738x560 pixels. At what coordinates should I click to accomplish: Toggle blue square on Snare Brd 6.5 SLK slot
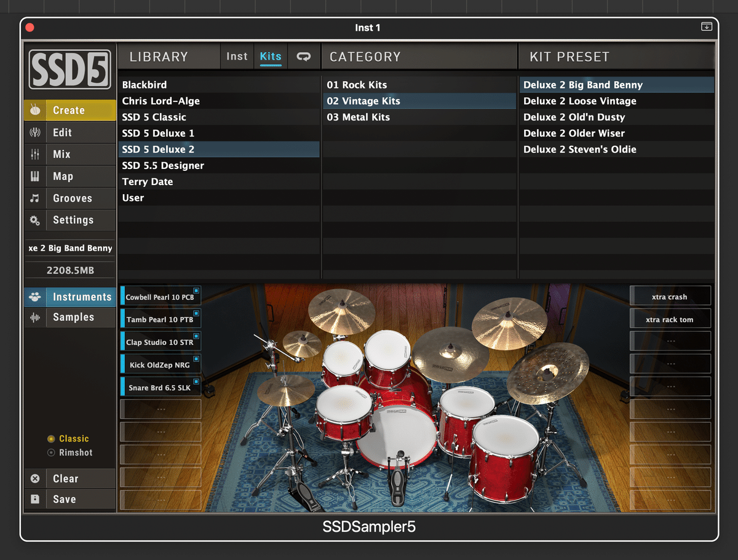(196, 382)
